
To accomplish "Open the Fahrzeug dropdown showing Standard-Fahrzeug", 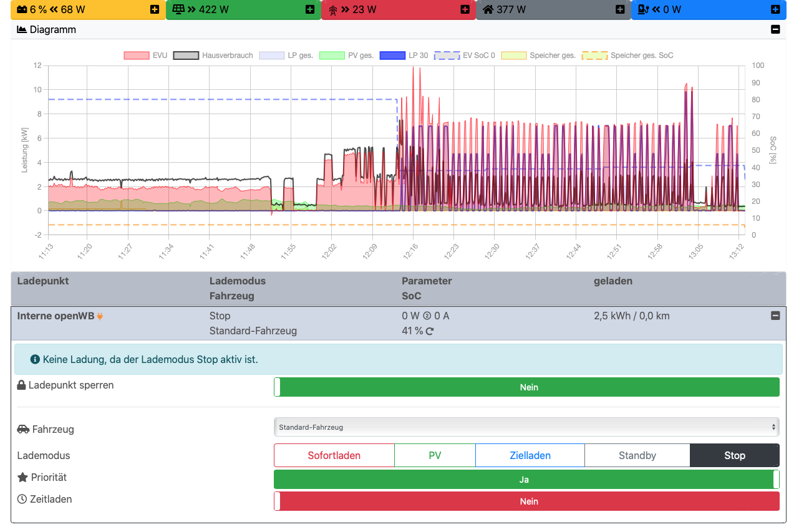I will [526, 427].
